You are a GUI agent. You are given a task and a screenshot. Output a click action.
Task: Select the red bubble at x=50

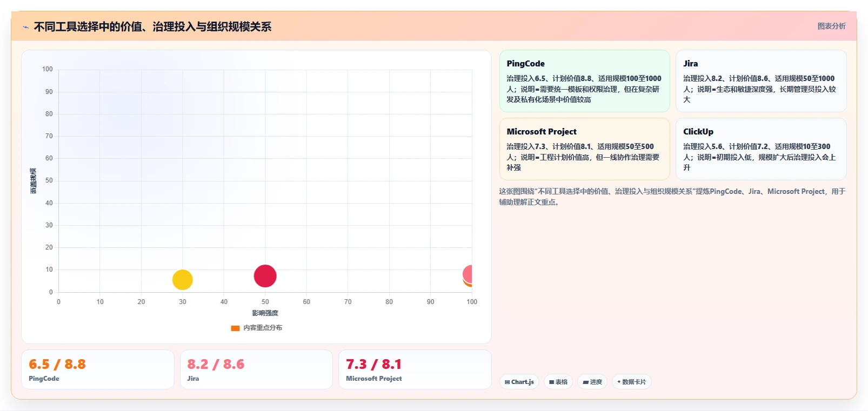click(x=265, y=276)
